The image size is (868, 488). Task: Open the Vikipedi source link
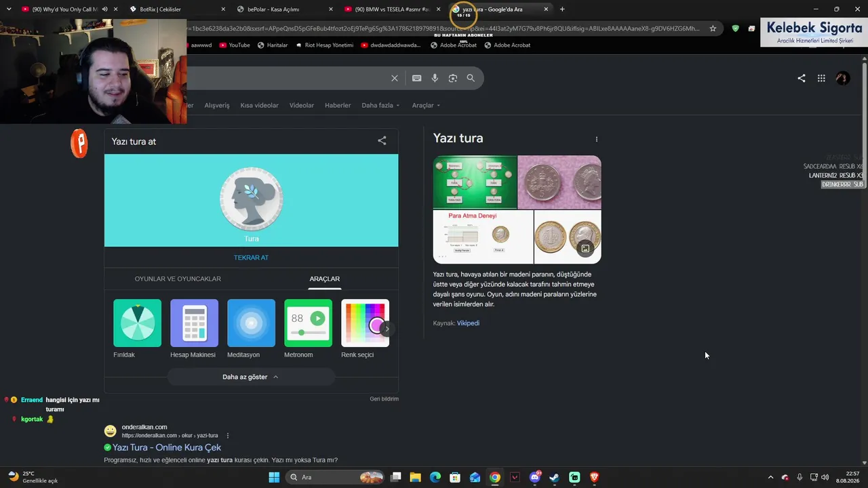[468, 323]
